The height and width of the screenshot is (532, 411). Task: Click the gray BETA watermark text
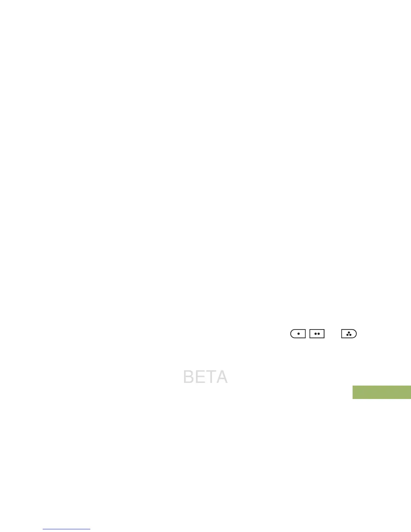pyautogui.click(x=205, y=377)
